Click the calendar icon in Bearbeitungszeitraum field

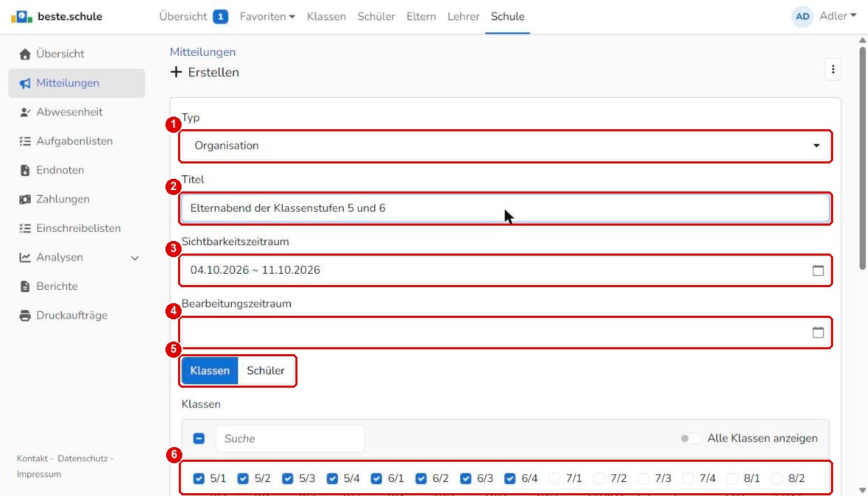[x=818, y=333]
